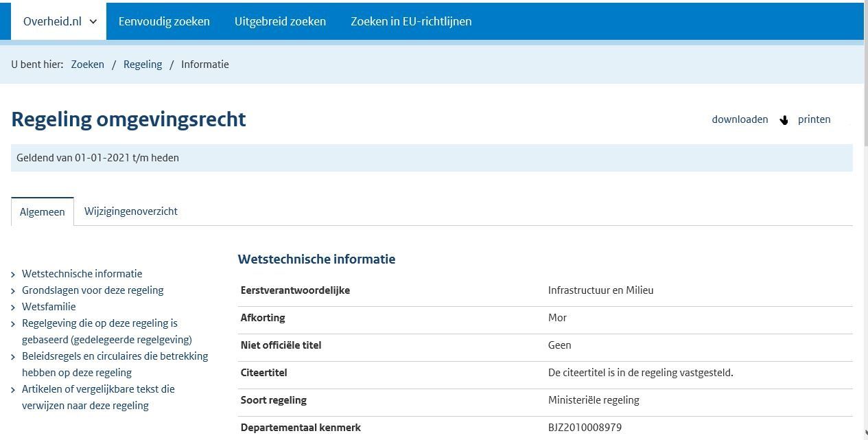
Task: Select the Algemeen tab
Action: pyautogui.click(x=43, y=211)
